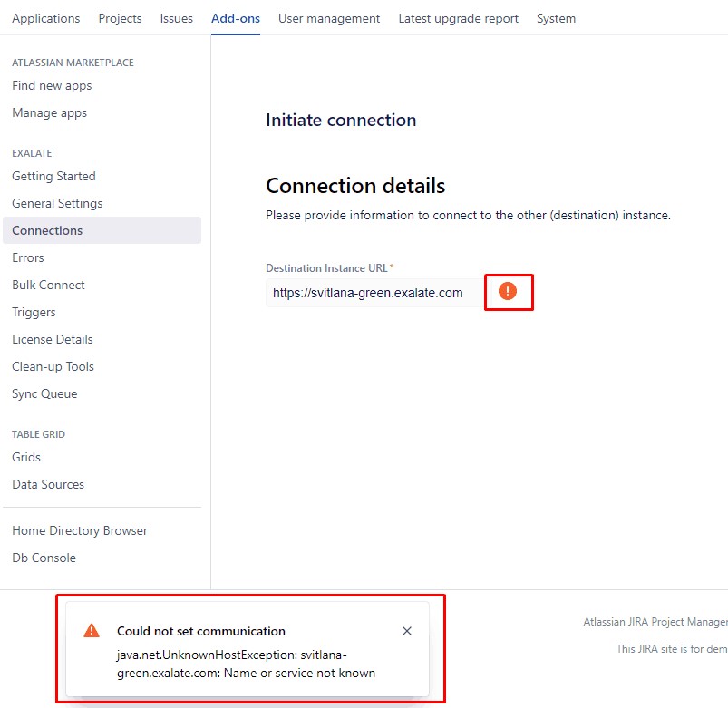Viewport: 728px width, 708px height.
Task: Open Exalate Getting Started page
Action: 53,176
